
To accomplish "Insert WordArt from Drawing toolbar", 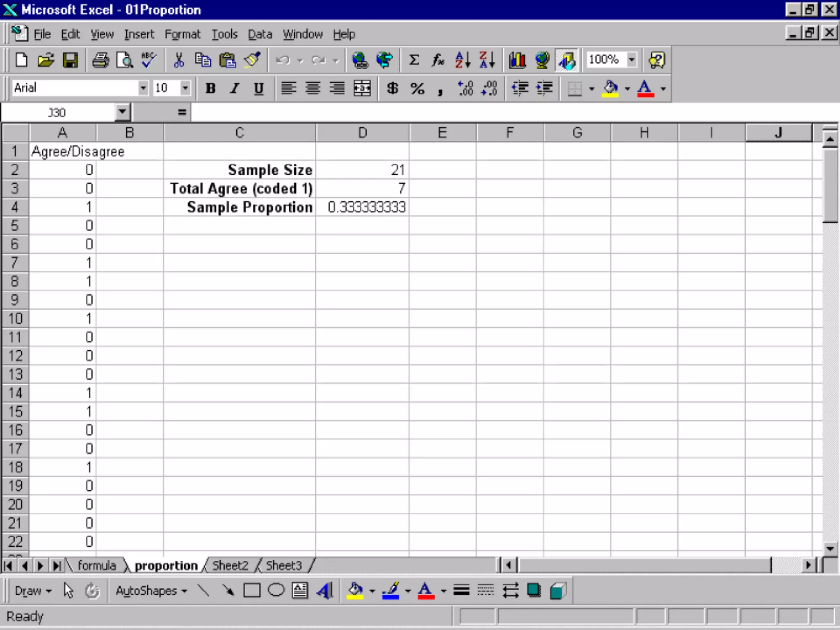I will (324, 591).
